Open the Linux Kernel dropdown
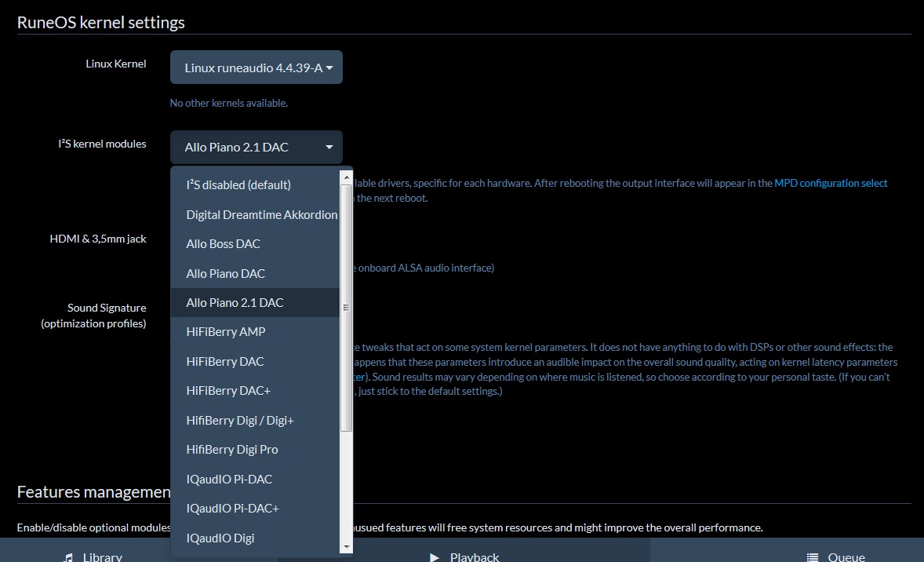924x562 pixels. [x=256, y=68]
